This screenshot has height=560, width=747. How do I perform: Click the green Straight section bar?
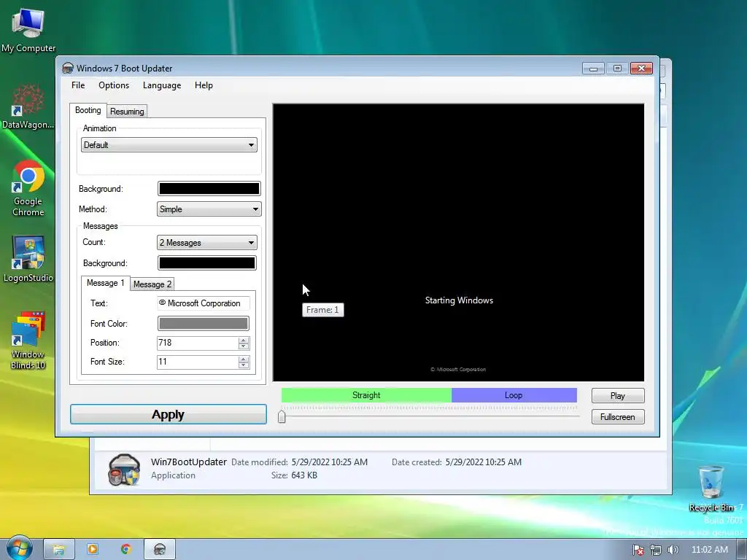[x=366, y=395]
